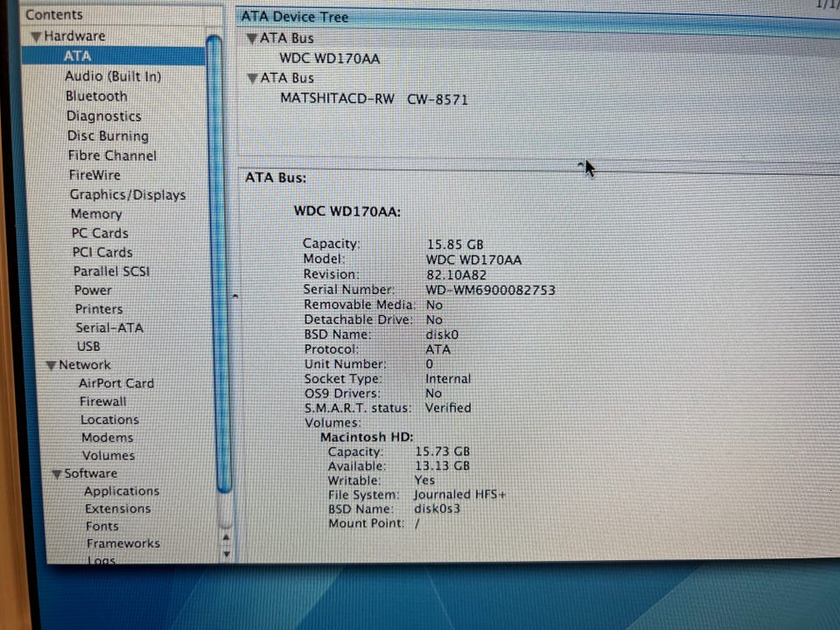The width and height of the screenshot is (840, 630).
Task: Click the sidebar scroll up arrow
Action: [226, 537]
